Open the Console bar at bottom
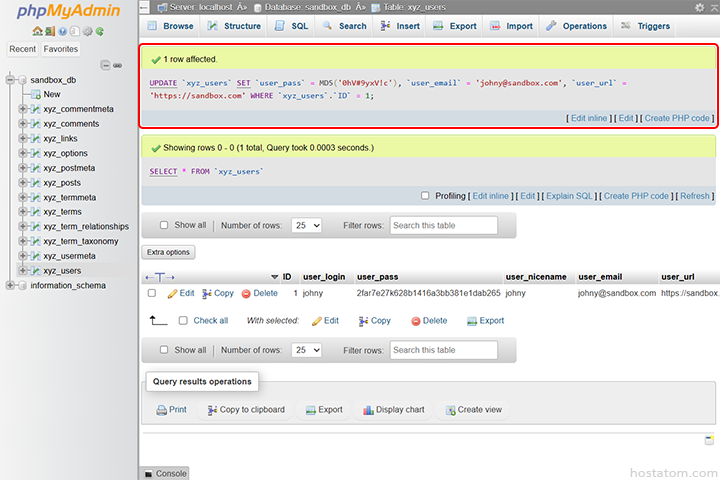The image size is (720, 480). [x=164, y=473]
